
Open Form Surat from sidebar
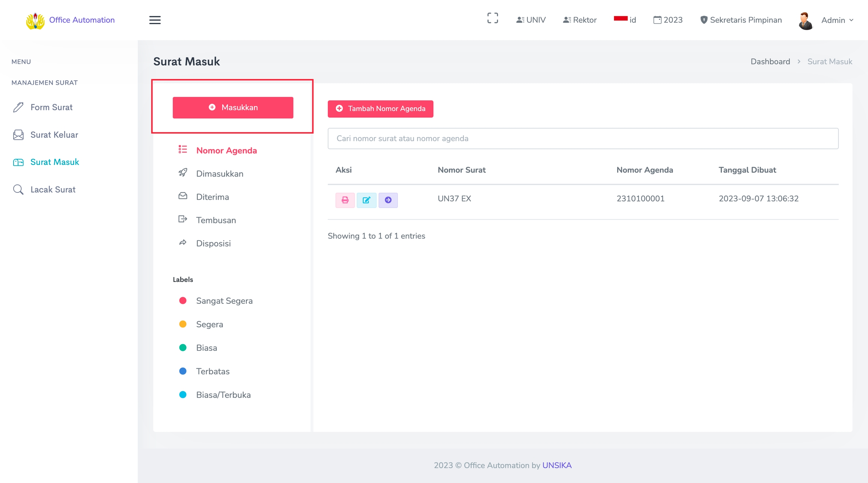(51, 107)
